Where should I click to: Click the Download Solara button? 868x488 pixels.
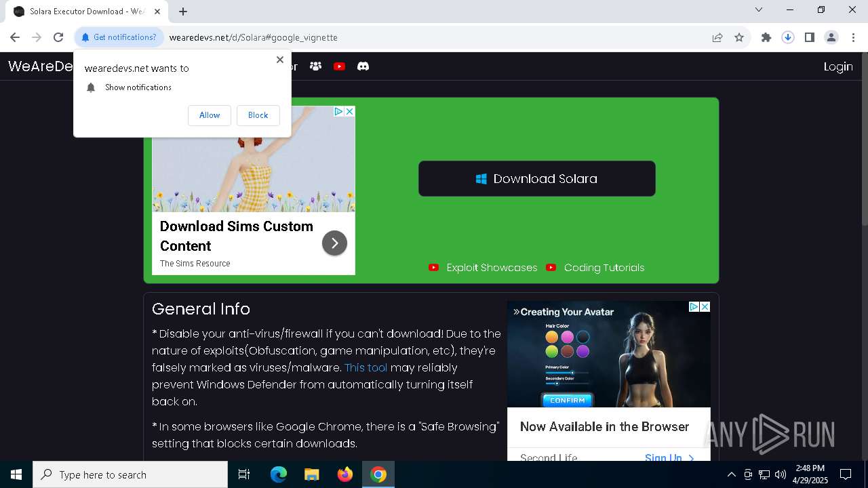(536, 179)
